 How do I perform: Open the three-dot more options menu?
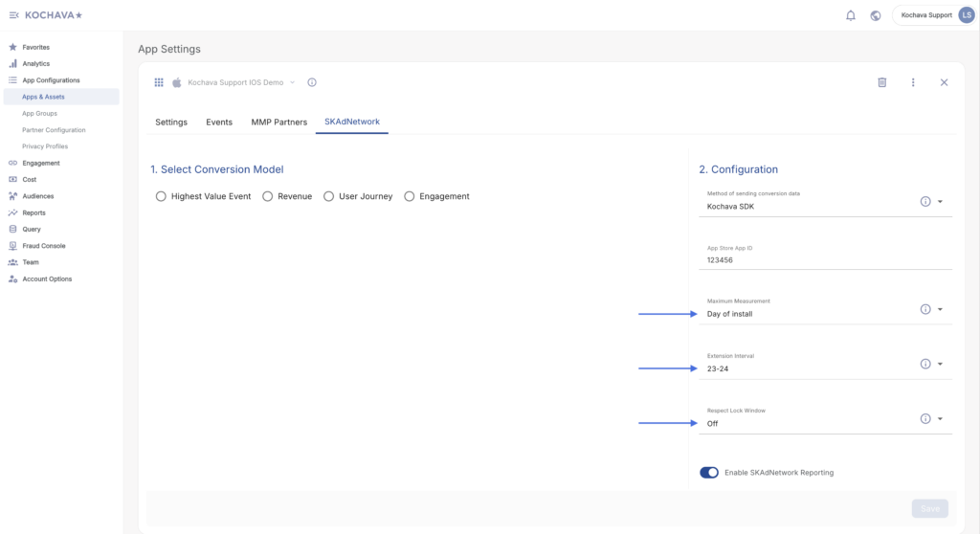(913, 82)
